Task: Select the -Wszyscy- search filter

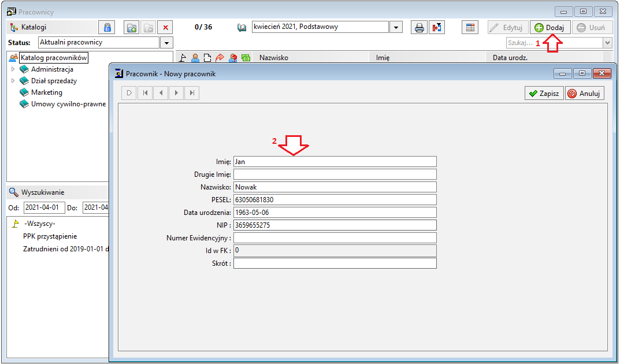Action: tap(39, 224)
